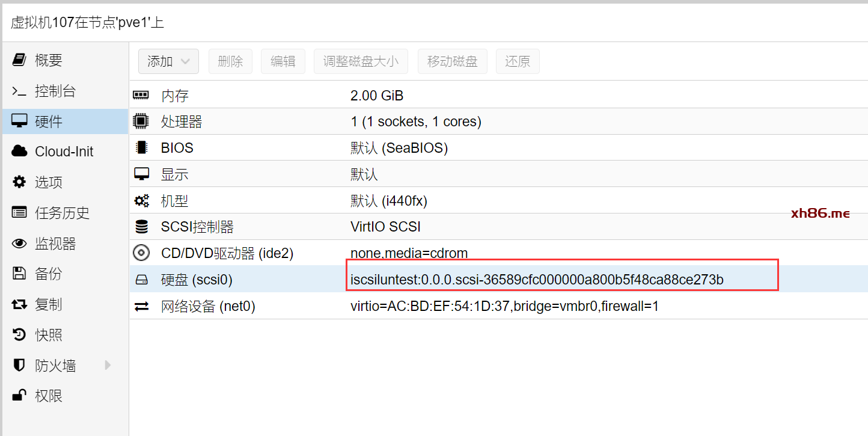
Task: Click the 还原 button
Action: [x=518, y=61]
